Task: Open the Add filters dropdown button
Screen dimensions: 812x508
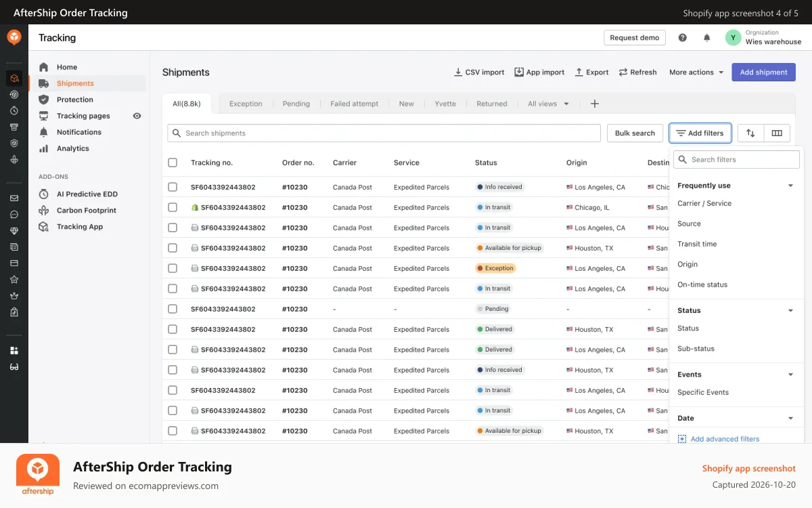Action: pos(700,133)
